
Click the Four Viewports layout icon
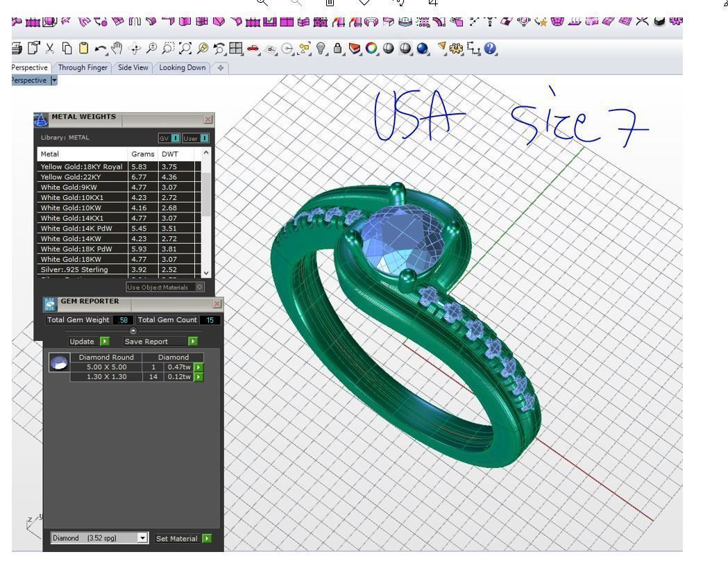click(x=236, y=49)
